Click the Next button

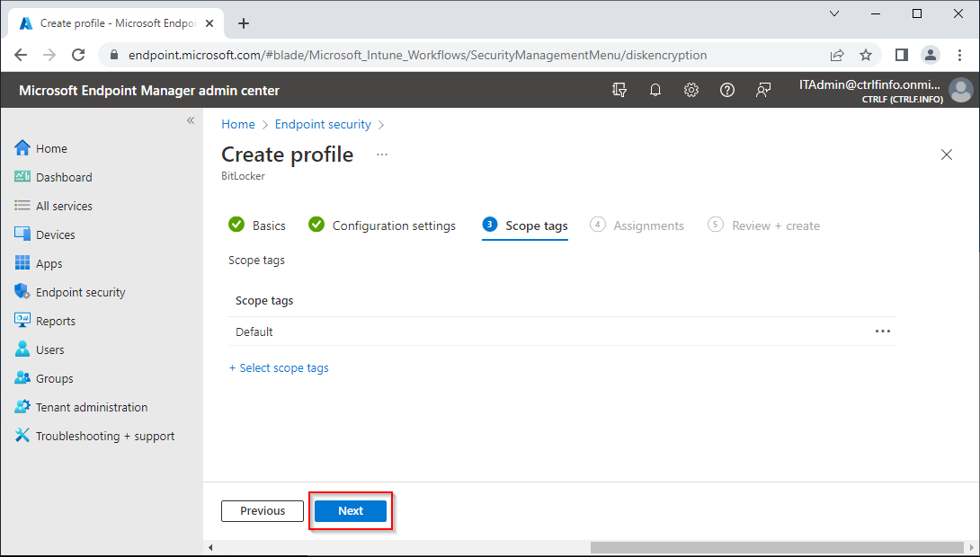[351, 511]
